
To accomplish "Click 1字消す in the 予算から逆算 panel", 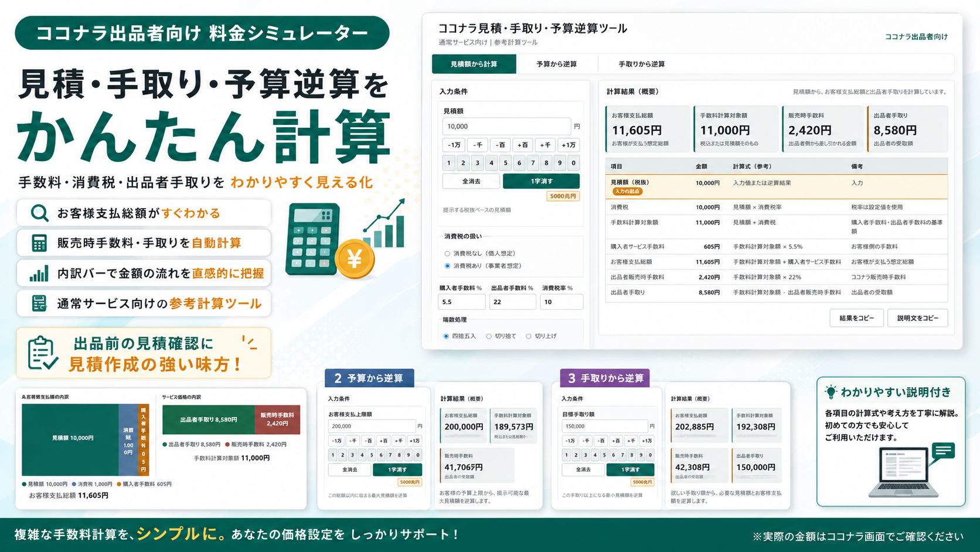I will point(397,469).
